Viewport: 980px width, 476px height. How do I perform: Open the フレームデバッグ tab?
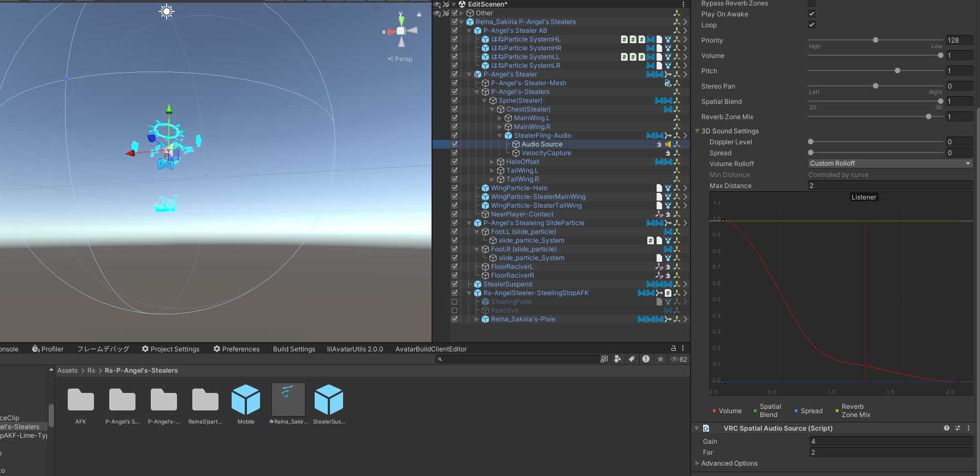click(x=103, y=349)
